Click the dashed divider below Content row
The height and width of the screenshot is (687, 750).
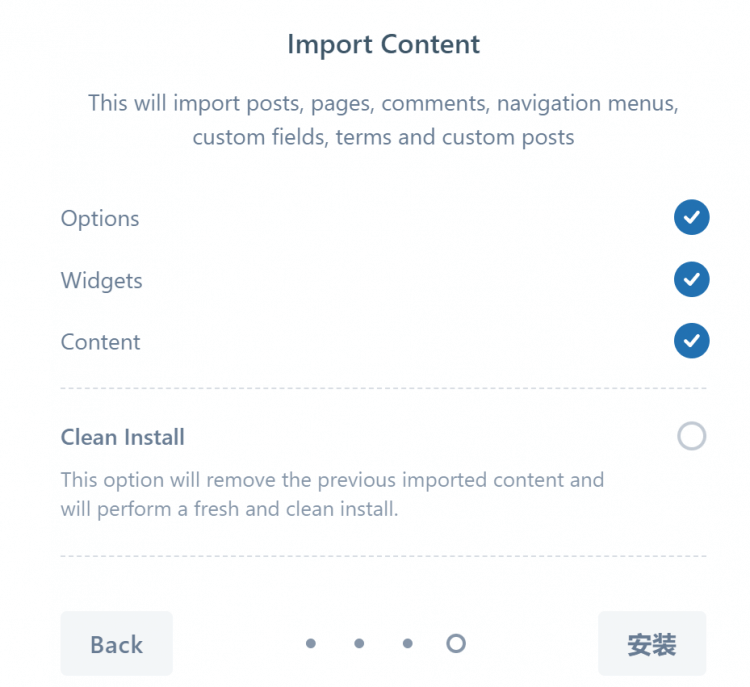click(383, 388)
